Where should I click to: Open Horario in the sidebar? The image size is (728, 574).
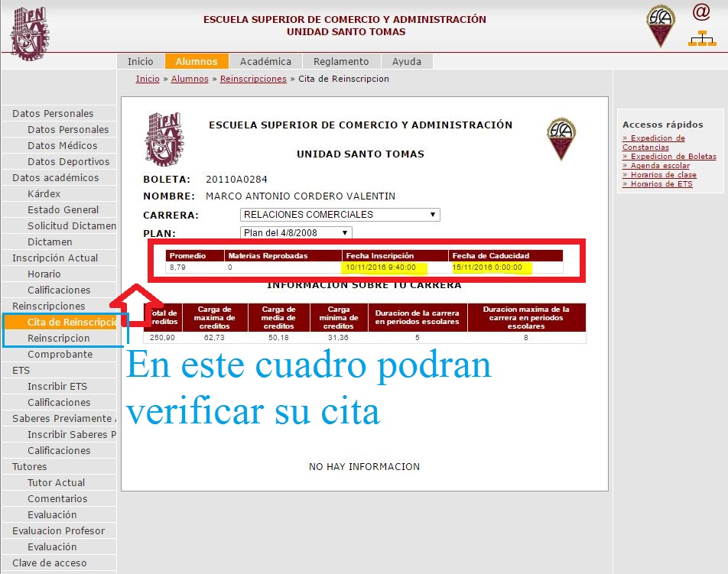58,274
